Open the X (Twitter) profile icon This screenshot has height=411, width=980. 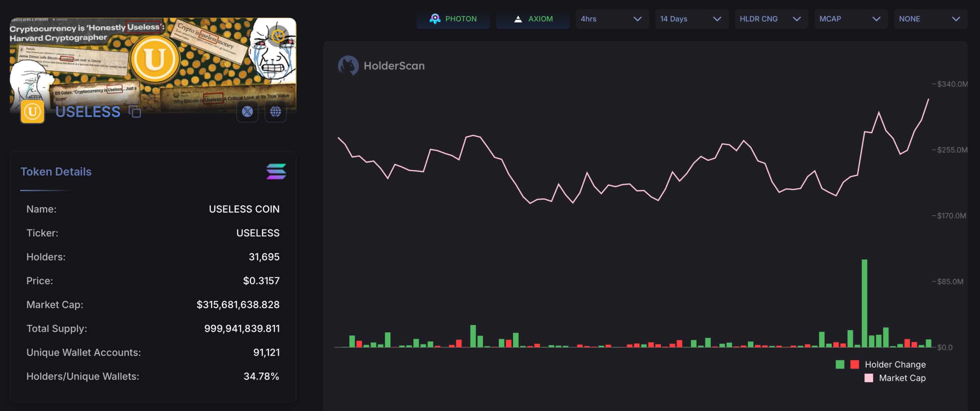pos(247,112)
